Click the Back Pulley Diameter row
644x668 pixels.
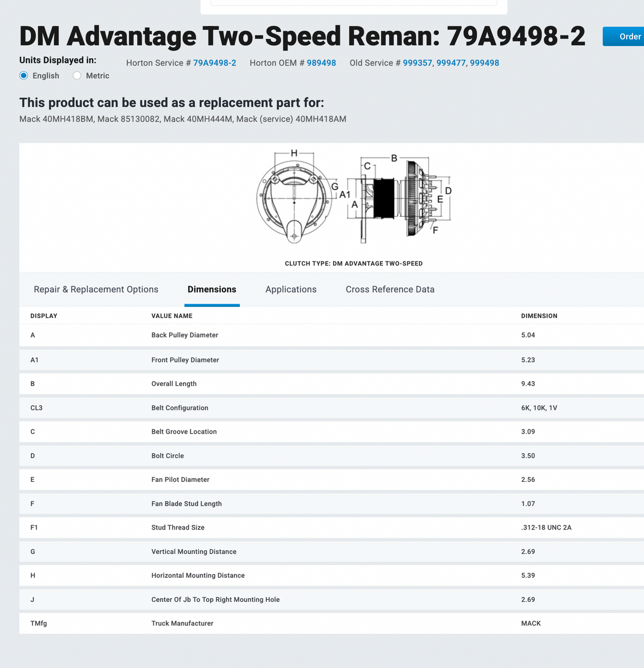[x=185, y=335]
